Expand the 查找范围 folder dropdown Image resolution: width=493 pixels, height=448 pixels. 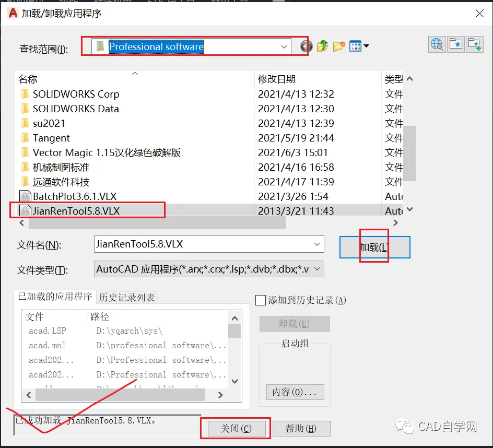click(284, 47)
